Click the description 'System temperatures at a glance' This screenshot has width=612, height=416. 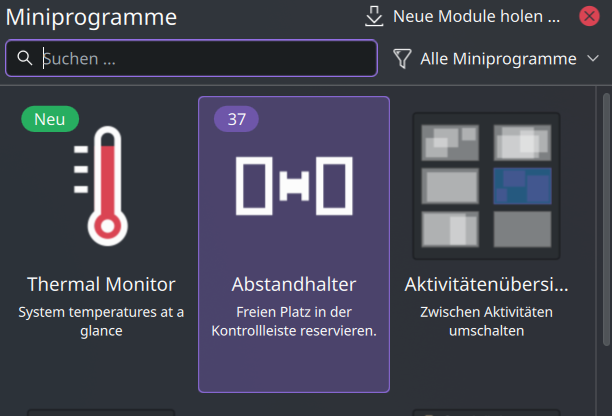(x=101, y=321)
